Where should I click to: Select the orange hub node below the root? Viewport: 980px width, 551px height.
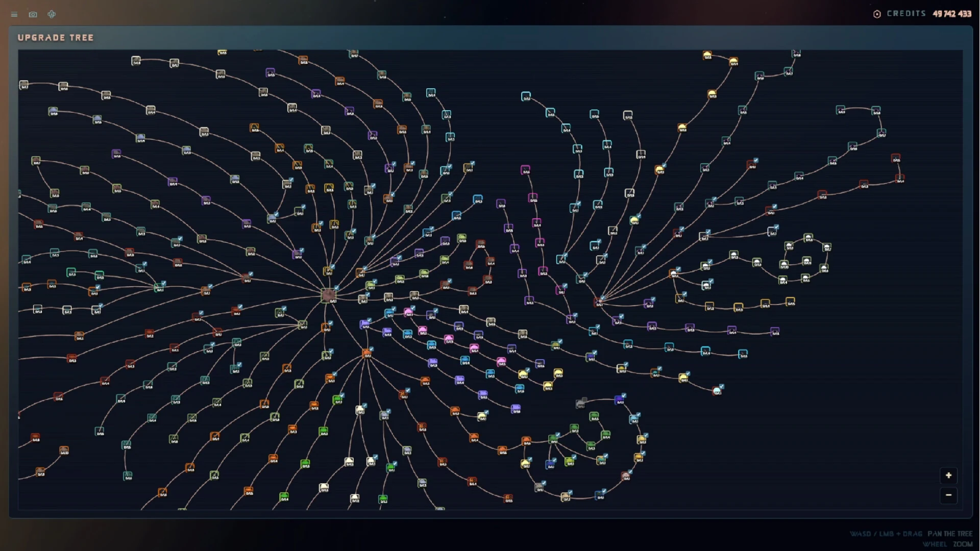click(x=366, y=353)
